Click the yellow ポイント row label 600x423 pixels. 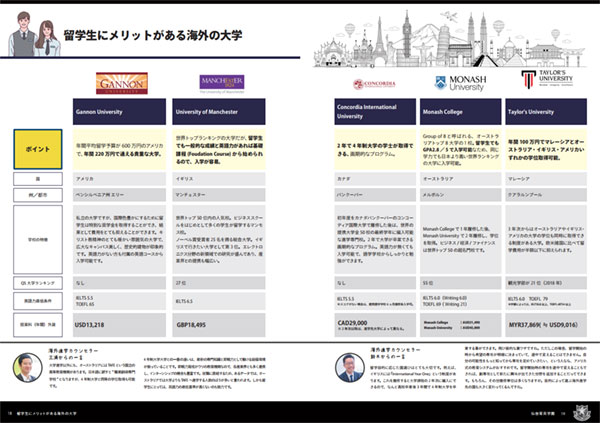38,149
